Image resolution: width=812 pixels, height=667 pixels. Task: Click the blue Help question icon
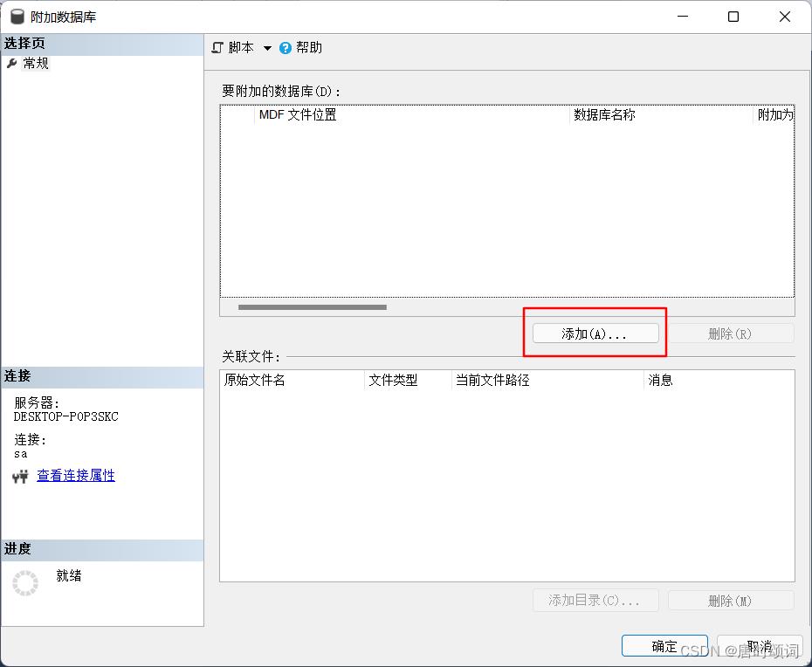click(286, 48)
